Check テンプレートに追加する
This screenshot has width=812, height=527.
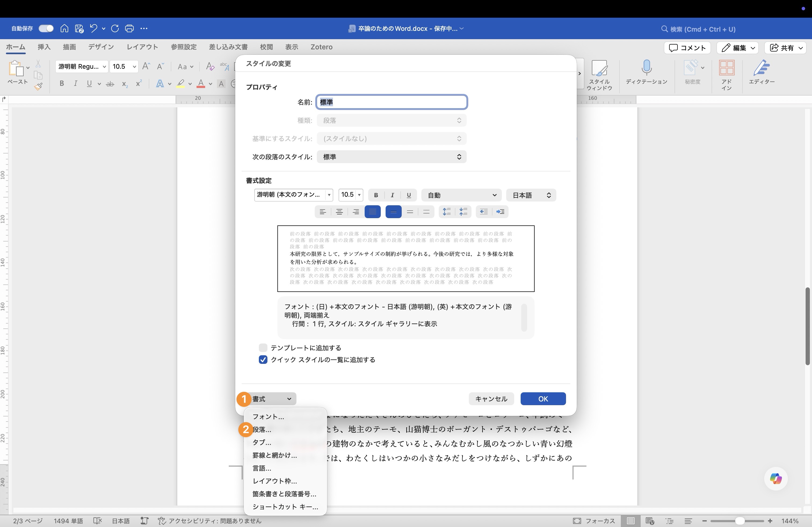[x=263, y=348]
